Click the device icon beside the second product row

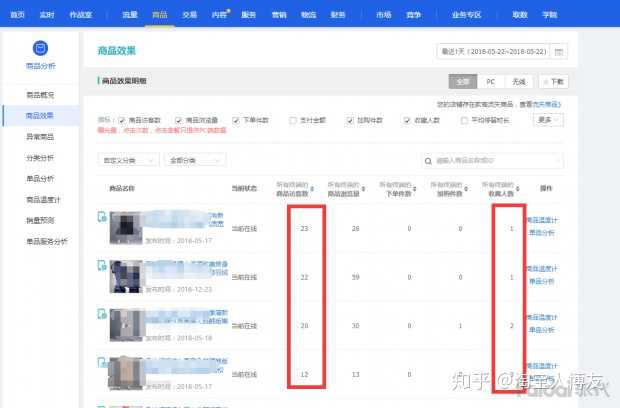point(101,265)
